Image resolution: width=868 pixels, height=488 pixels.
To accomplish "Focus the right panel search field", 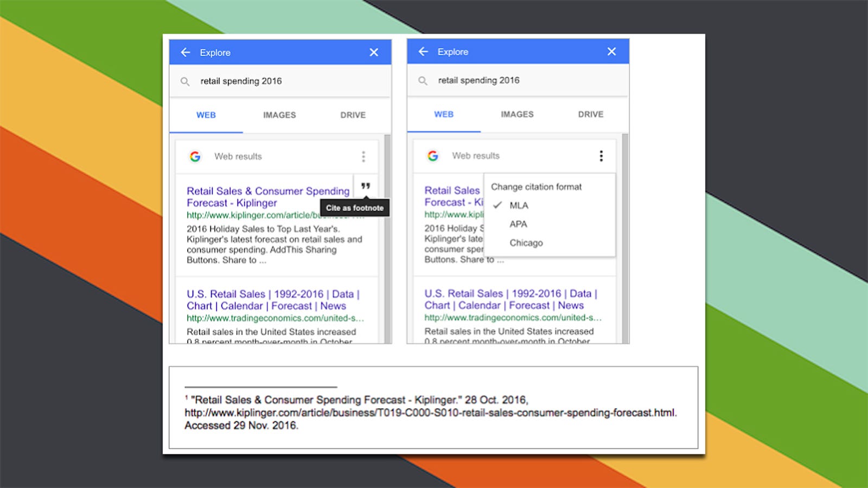I will click(x=518, y=80).
